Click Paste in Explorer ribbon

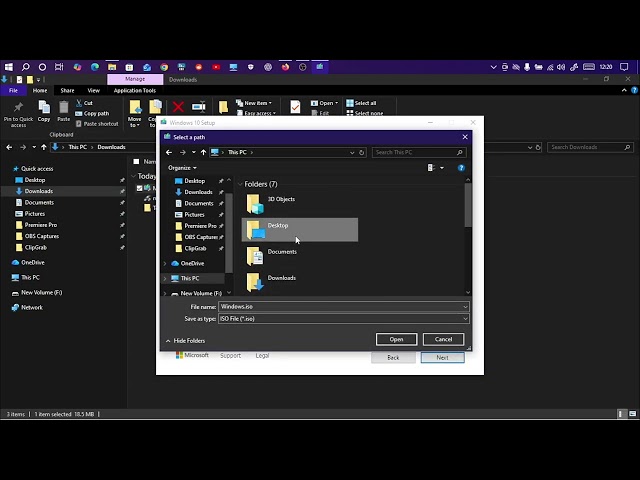coord(64,111)
